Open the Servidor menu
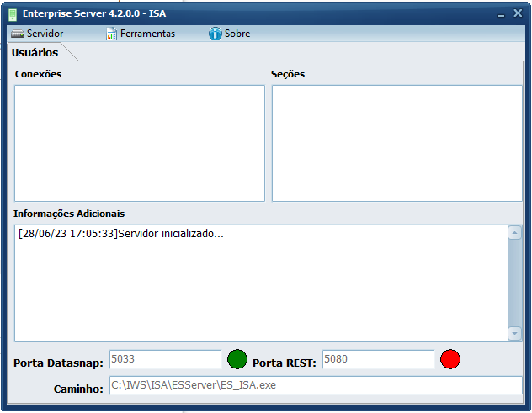The image size is (532, 413). click(x=45, y=34)
